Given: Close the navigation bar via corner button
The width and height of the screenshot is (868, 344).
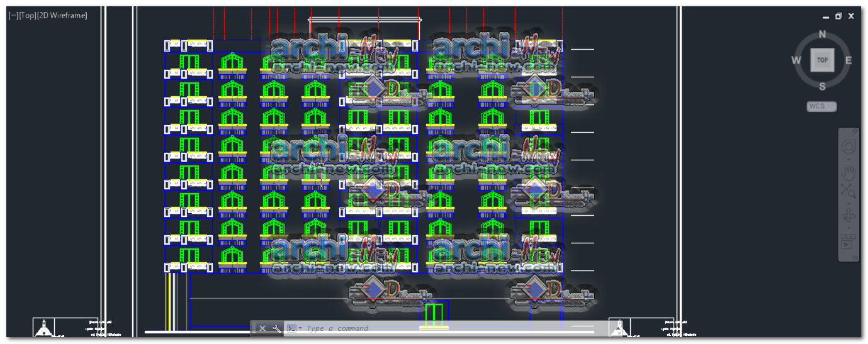Looking at the screenshot, I should click(x=855, y=130).
